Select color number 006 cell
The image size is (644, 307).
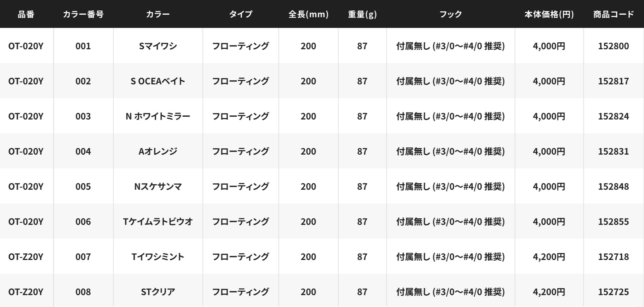[83, 222]
